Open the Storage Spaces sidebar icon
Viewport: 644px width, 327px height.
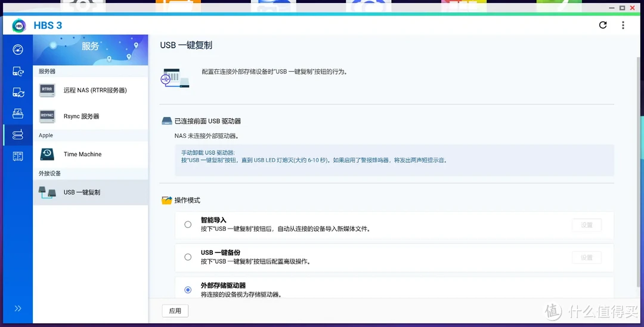coord(18,156)
